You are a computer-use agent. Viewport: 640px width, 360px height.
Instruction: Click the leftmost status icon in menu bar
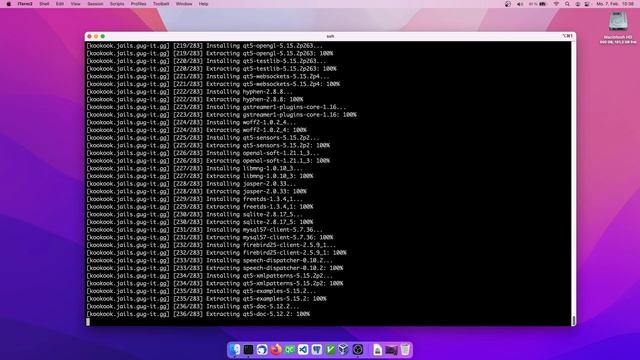point(508,4)
